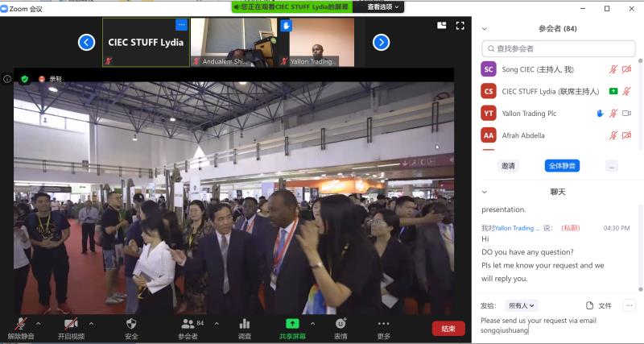The image size is (644, 344).
Task: Click meeting info circle icon
Action: coord(7,79)
